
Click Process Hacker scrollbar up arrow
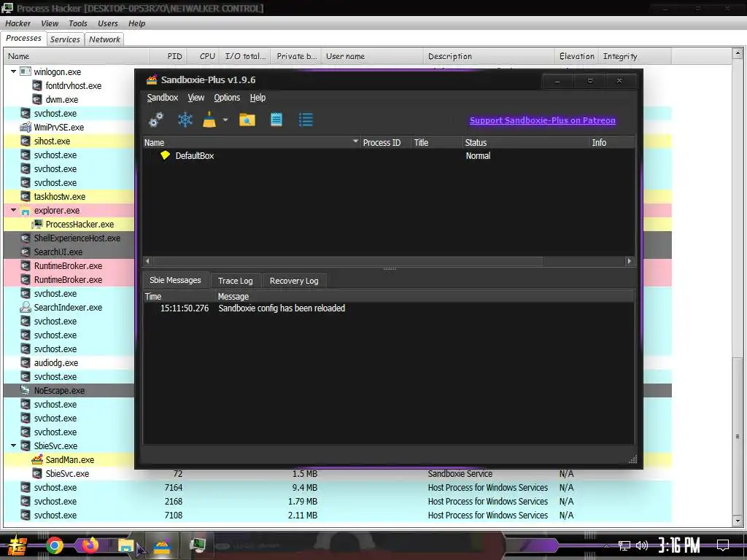point(737,53)
